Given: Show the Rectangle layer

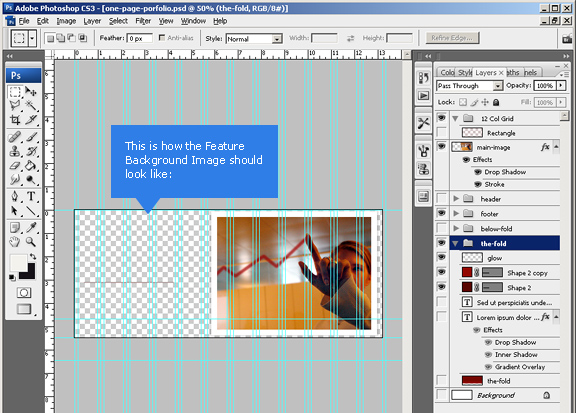Looking at the screenshot, I should click(x=442, y=132).
